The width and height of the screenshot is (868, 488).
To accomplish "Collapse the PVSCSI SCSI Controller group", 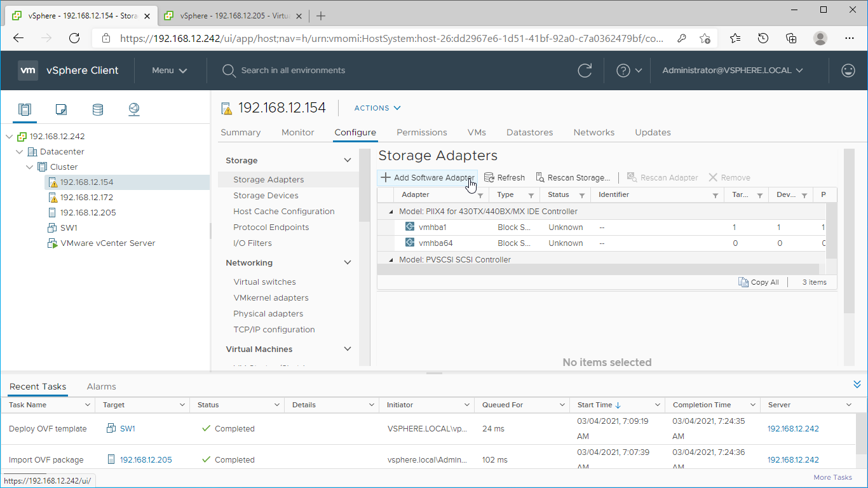I will point(391,260).
